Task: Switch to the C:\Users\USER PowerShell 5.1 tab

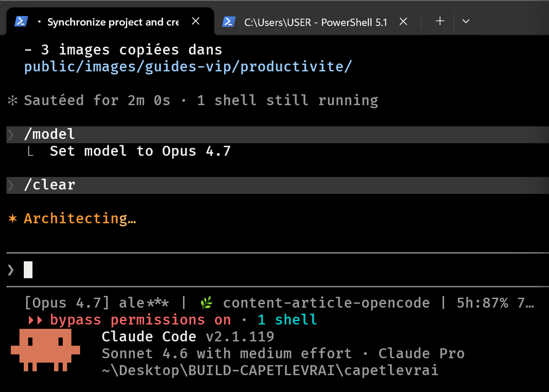Action: tap(316, 21)
